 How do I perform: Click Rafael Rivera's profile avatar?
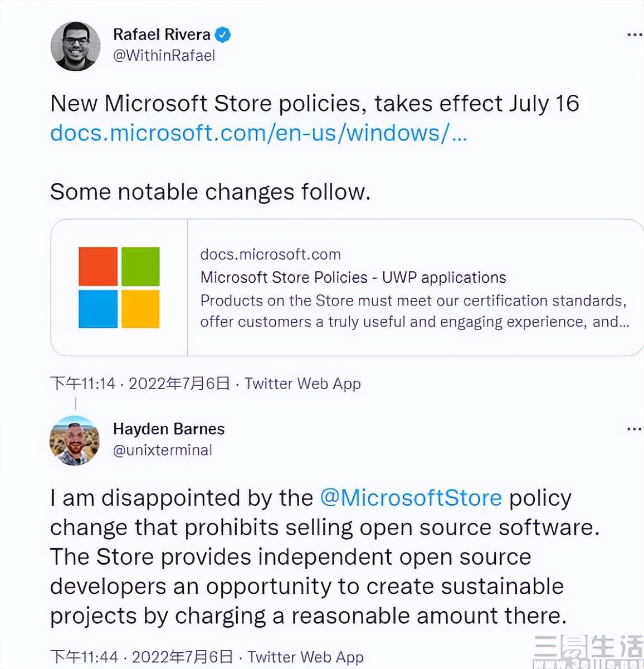pyautogui.click(x=75, y=46)
